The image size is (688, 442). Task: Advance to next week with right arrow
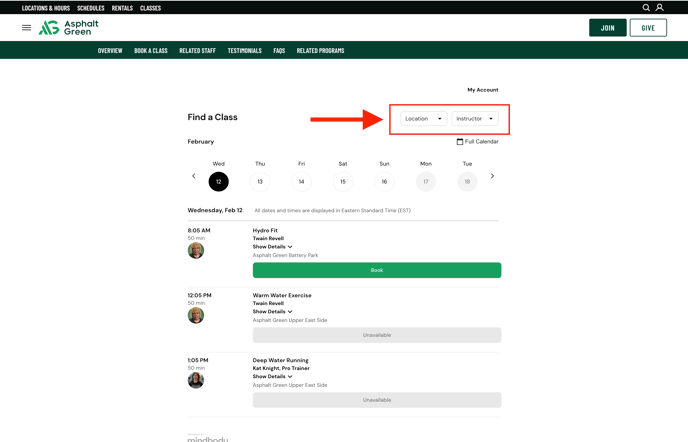pos(492,176)
